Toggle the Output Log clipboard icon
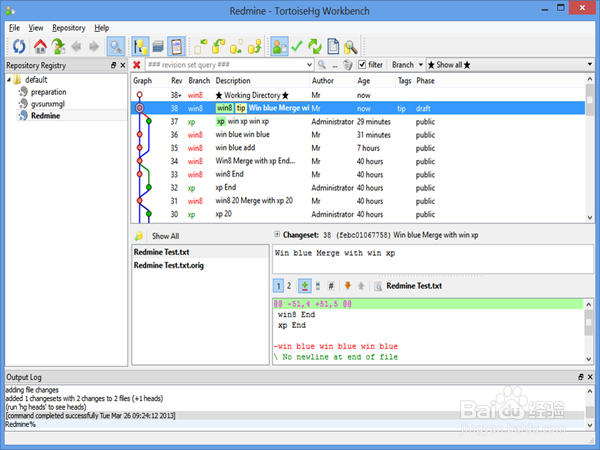600x450 pixels. tap(176, 47)
